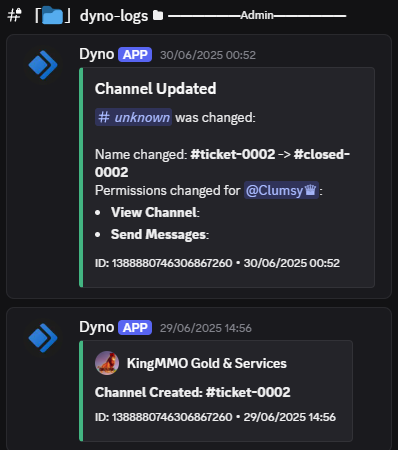Click Dyno username on 29/06/2025 message
This screenshot has width=398, height=450.
(97, 327)
